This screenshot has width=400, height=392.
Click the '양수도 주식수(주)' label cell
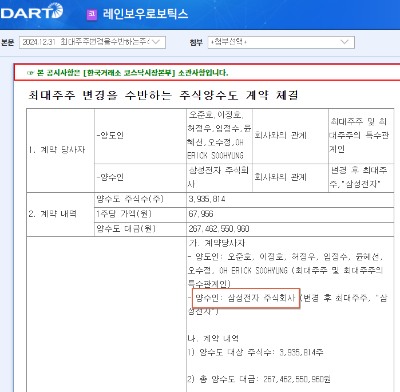click(140, 199)
